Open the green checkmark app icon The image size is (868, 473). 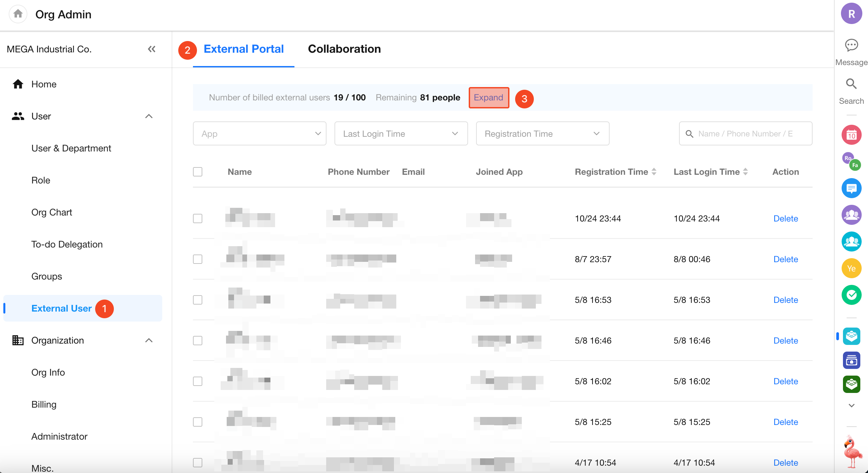click(851, 295)
